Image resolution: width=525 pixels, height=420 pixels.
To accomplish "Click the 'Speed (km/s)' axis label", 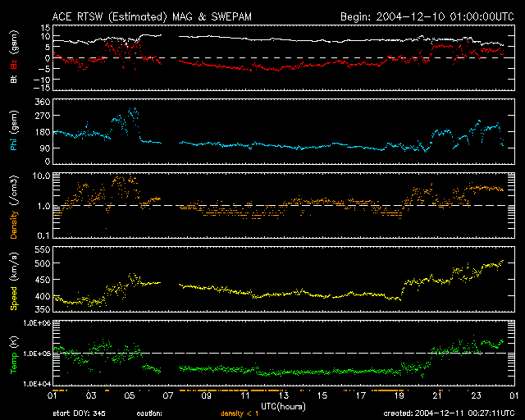I will [x=14, y=281].
